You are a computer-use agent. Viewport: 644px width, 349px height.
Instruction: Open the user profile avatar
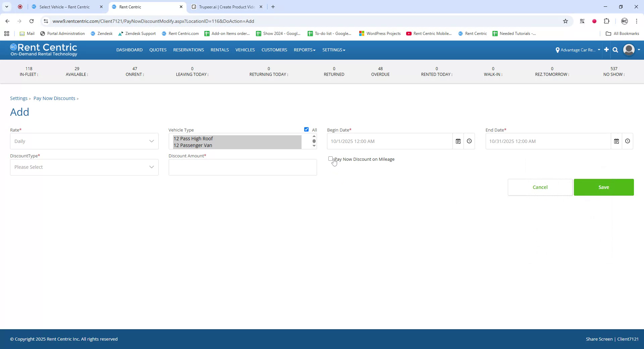[628, 50]
